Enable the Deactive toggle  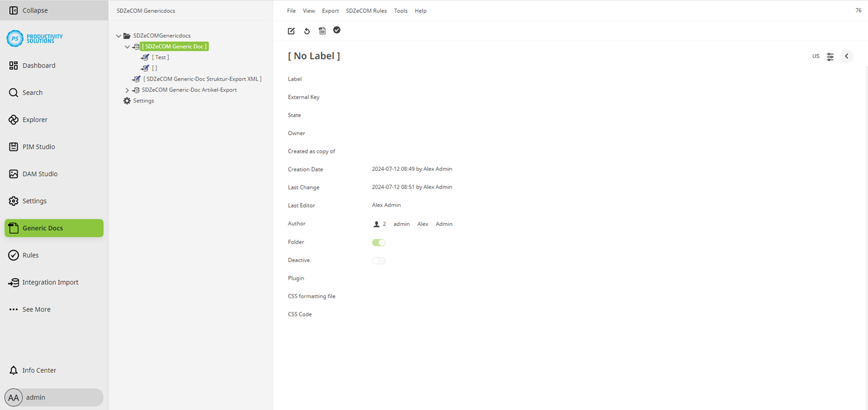click(379, 260)
